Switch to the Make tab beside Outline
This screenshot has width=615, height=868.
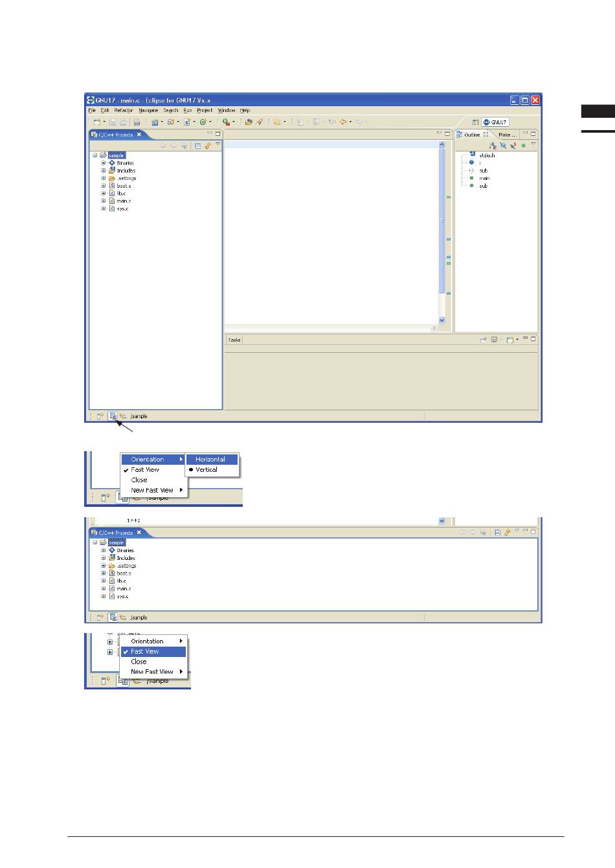click(x=507, y=135)
